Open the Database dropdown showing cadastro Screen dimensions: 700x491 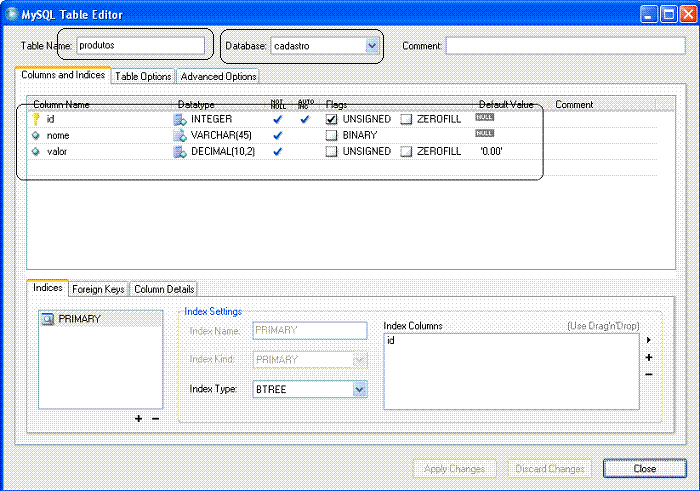coord(372,46)
